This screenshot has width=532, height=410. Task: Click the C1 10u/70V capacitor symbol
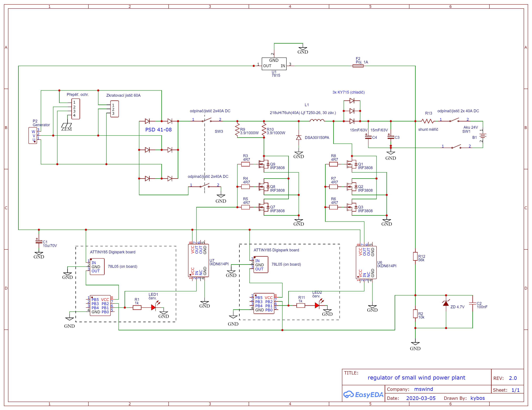pyautogui.click(x=39, y=242)
